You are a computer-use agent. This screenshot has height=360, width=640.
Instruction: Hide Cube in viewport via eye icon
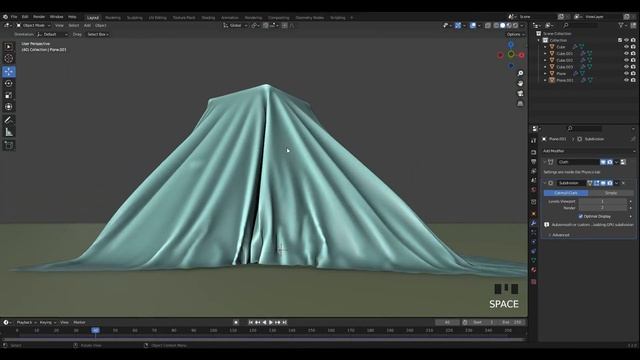[626, 47]
